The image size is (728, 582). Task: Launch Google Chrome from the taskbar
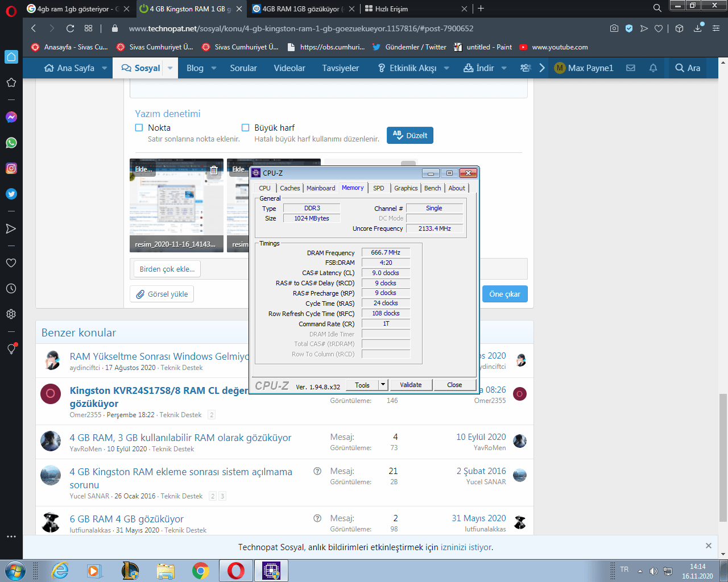coord(201,571)
